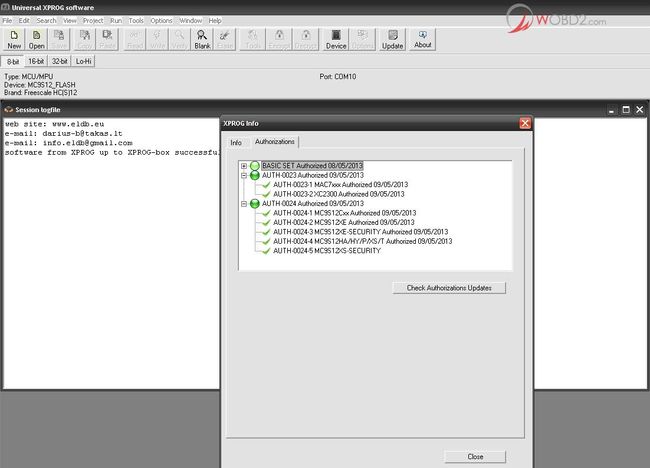Select AUTH-0024-1 MC9S12Cxx row
650x468 pixels.
point(344,213)
